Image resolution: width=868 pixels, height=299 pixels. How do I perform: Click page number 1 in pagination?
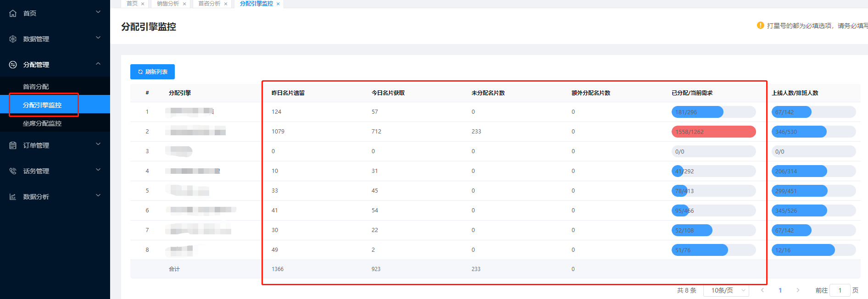tap(780, 290)
